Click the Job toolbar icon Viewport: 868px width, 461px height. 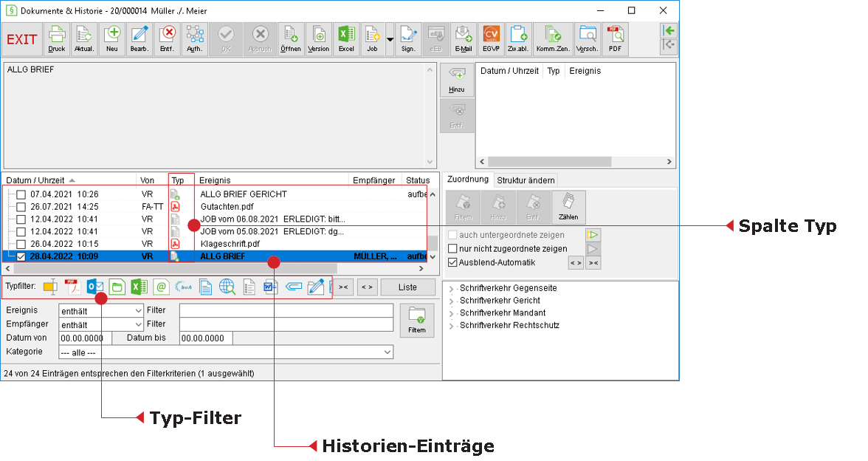pos(373,39)
